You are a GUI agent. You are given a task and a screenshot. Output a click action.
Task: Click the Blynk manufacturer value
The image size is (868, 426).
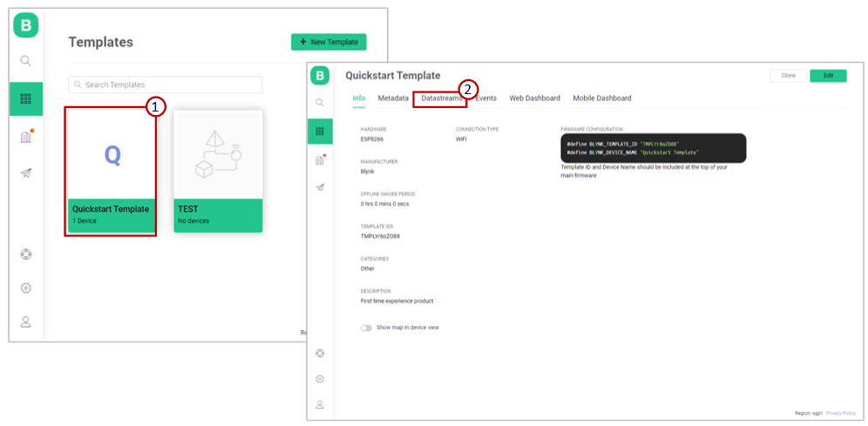[368, 172]
